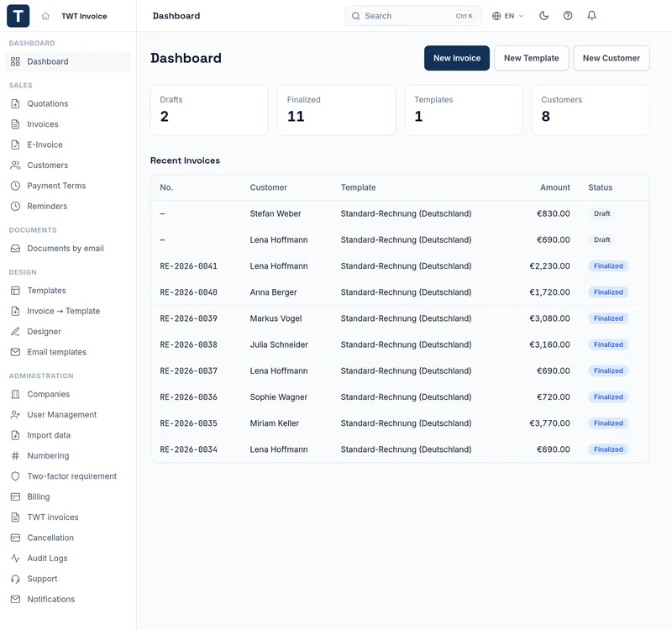Open the EN language dropdown
Image resolution: width=672 pixels, height=630 pixels.
click(x=508, y=16)
